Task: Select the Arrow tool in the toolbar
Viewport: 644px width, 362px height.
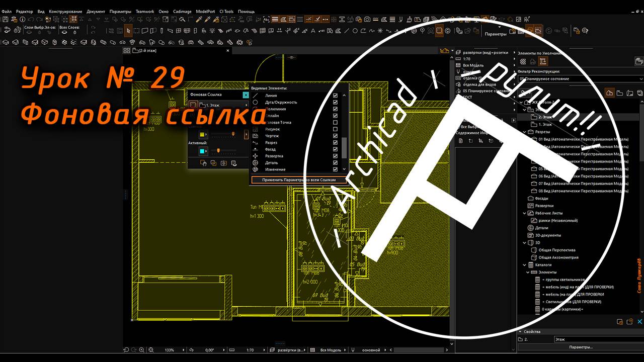Action: [129, 30]
